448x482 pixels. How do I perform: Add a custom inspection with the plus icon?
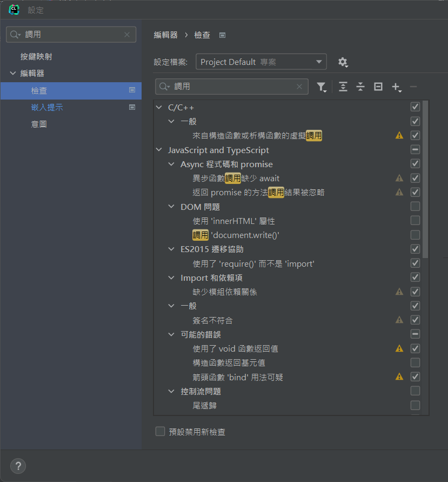click(396, 87)
